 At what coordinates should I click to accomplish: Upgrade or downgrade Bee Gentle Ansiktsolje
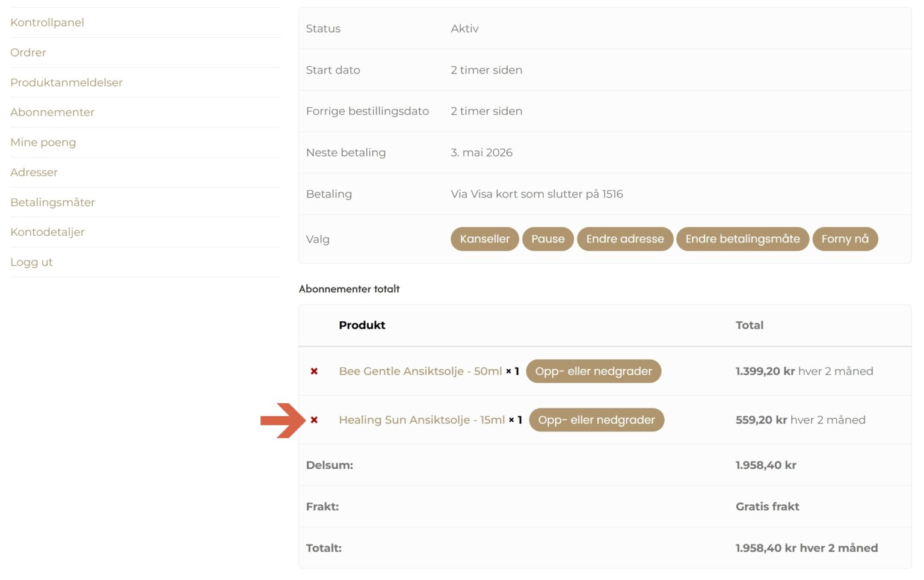click(593, 371)
